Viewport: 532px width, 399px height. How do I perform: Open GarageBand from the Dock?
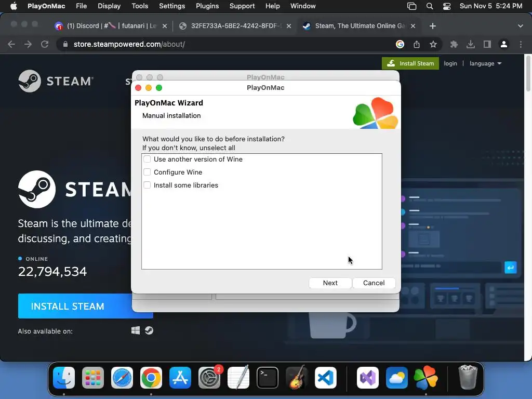click(297, 378)
